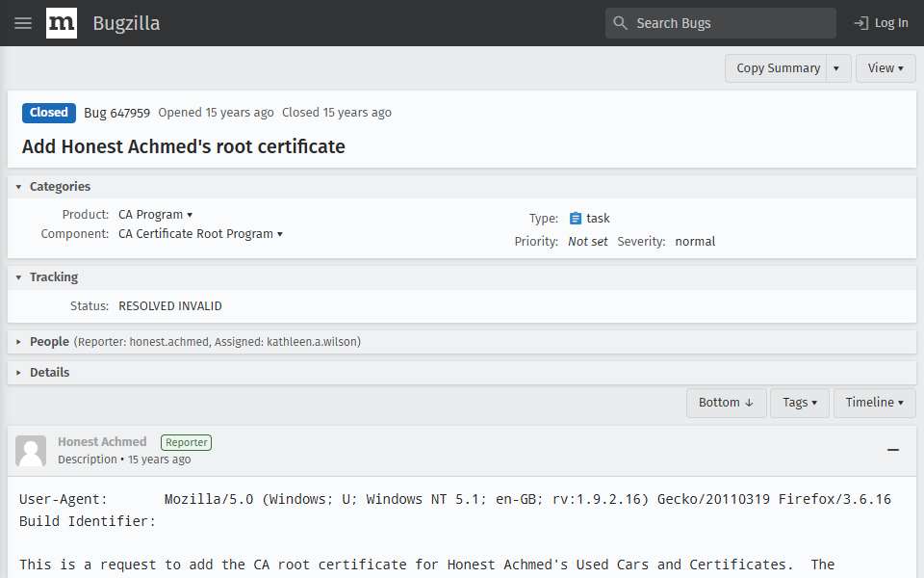Screen dimensions: 924x578
Task: Click the 'task' type value
Action: pos(598,219)
